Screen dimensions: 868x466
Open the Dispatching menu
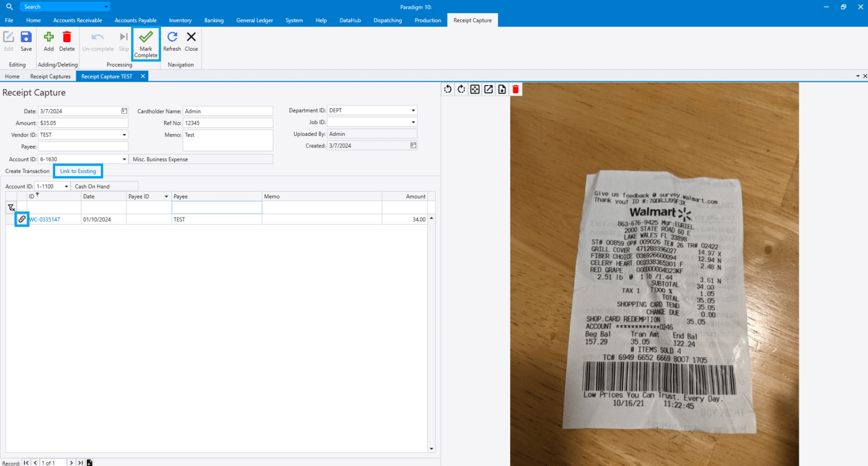(x=387, y=20)
